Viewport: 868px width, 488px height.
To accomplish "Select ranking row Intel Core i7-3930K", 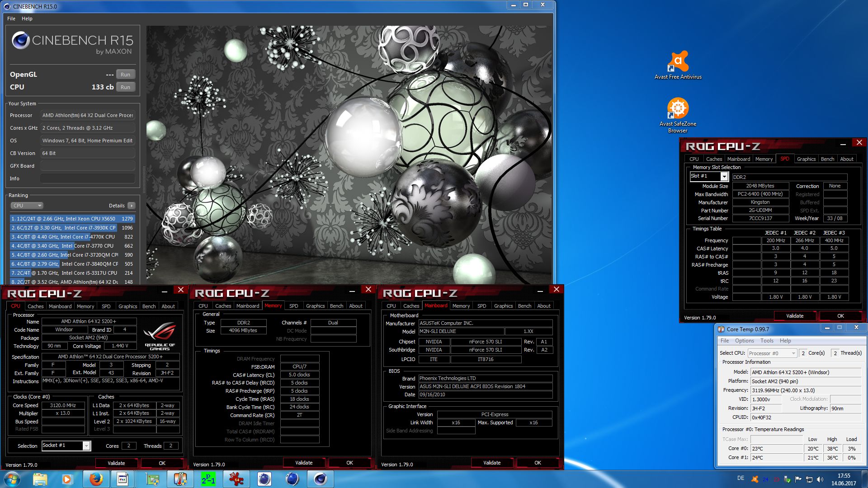I will tap(72, 228).
